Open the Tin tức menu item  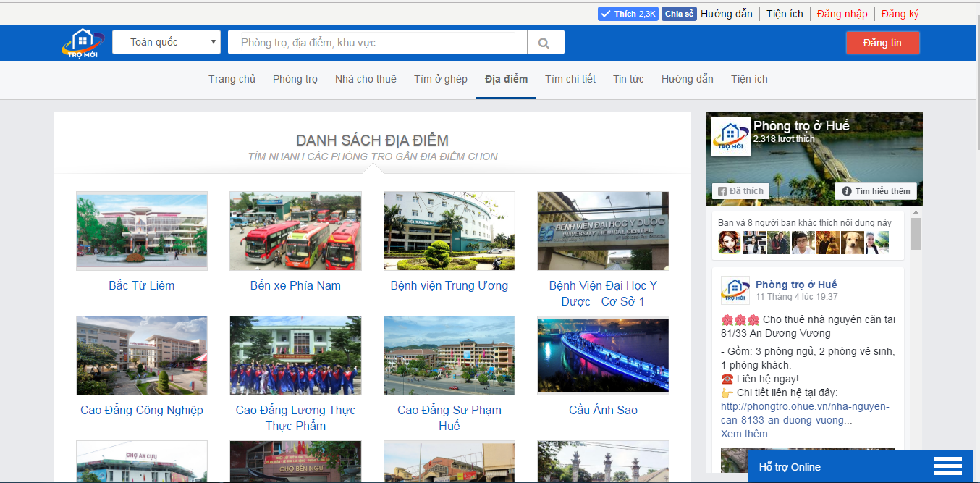coord(628,79)
